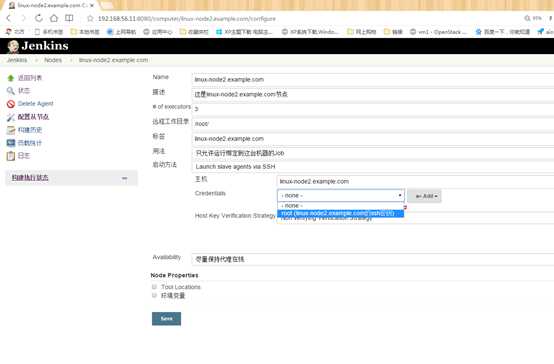The image size is (554, 364).
Task: Enable the Tool Locations checkbox
Action: (154, 287)
